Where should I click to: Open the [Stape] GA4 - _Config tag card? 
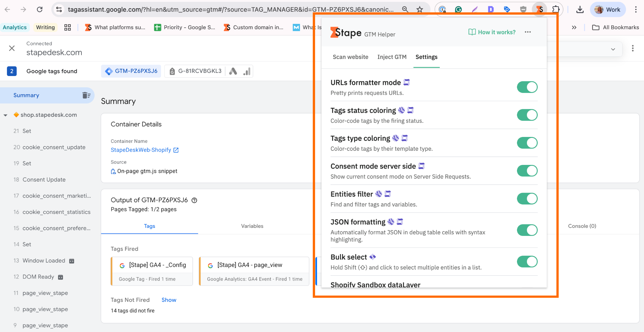click(x=152, y=271)
